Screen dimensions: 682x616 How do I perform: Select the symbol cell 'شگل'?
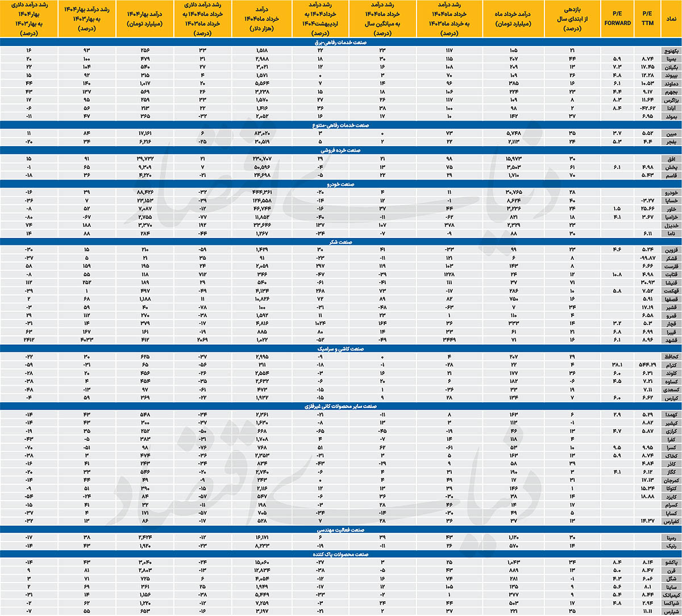click(x=671, y=579)
